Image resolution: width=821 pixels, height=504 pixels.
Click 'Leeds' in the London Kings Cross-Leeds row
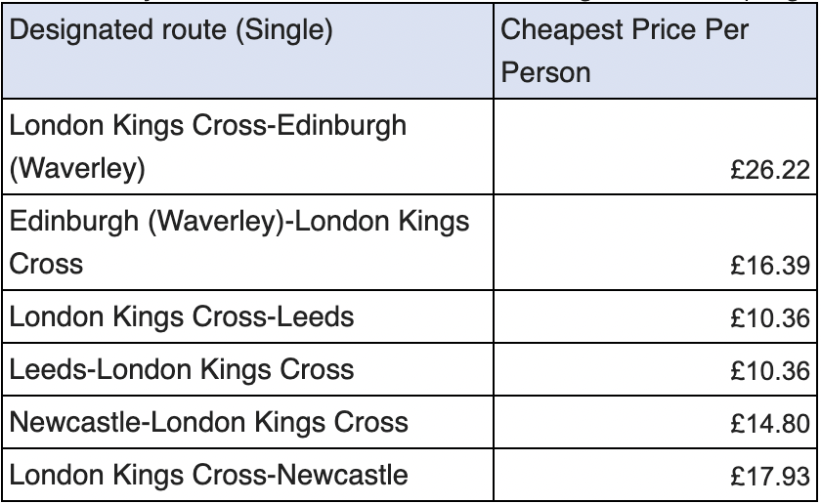[315, 316]
